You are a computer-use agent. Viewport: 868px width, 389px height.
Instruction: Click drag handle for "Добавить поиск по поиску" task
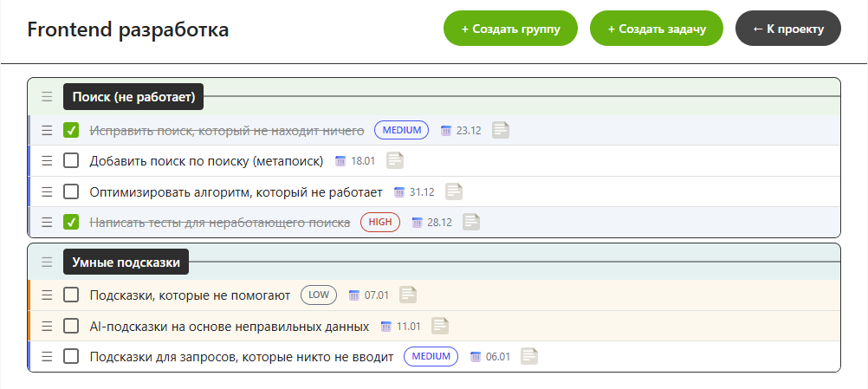47,161
